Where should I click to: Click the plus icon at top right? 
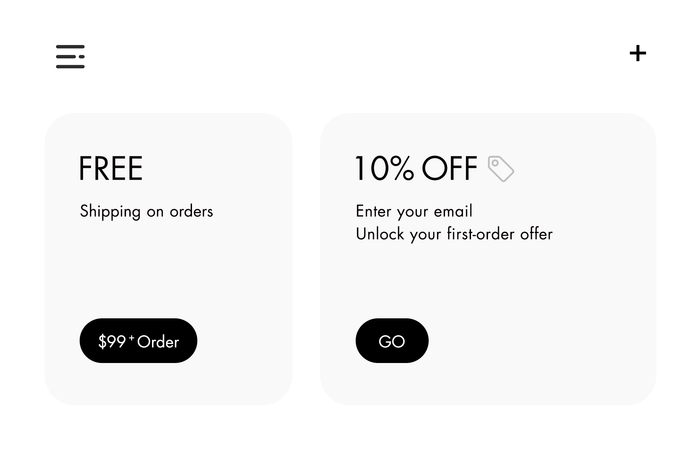click(638, 53)
